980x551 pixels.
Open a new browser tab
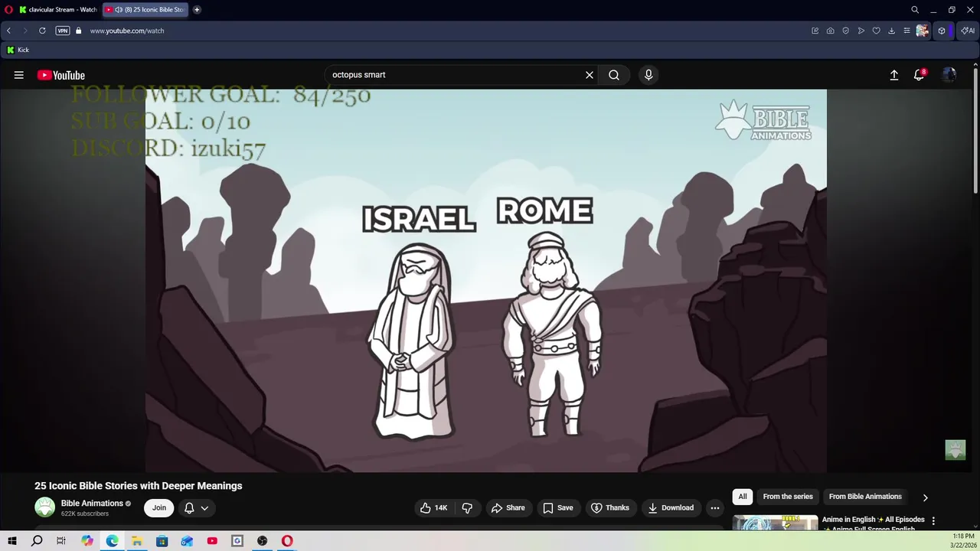197,10
